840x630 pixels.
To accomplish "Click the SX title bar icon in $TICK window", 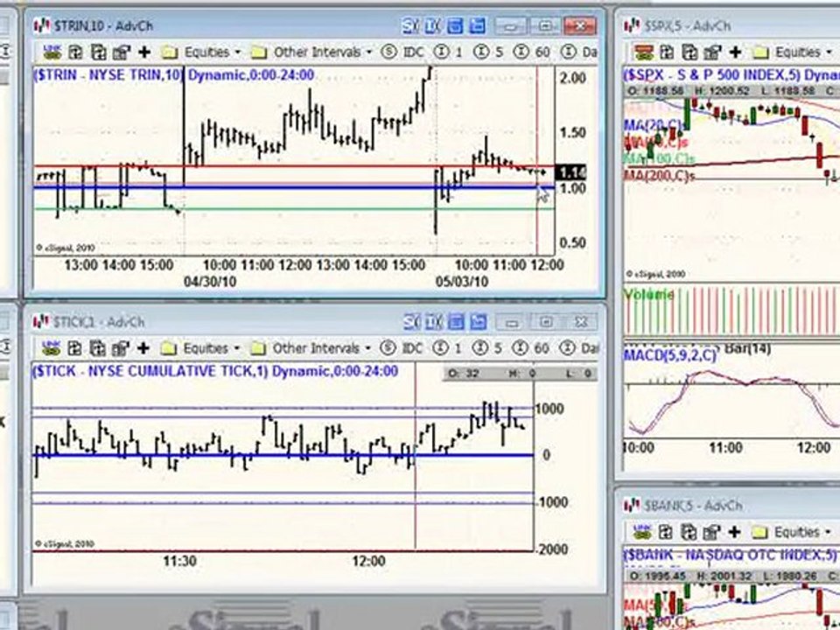I will (411, 322).
